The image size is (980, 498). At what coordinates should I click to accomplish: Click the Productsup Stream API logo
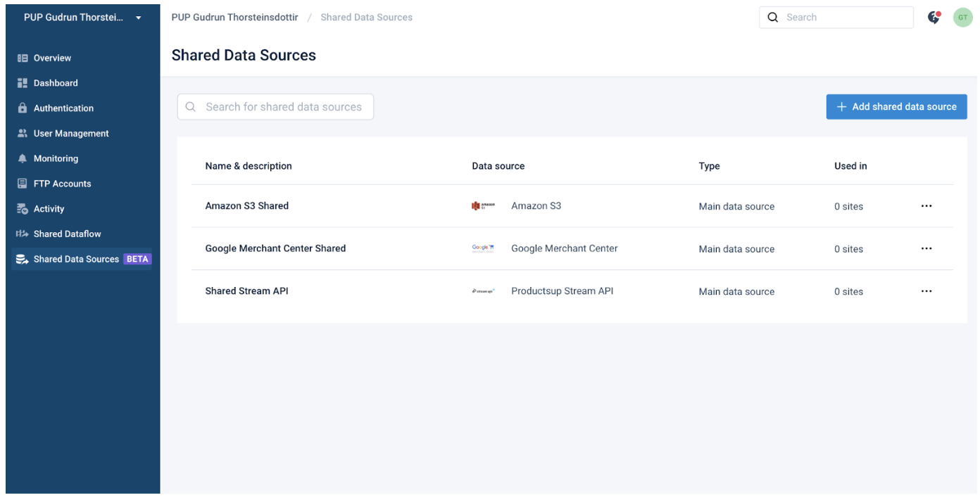pyautogui.click(x=483, y=290)
